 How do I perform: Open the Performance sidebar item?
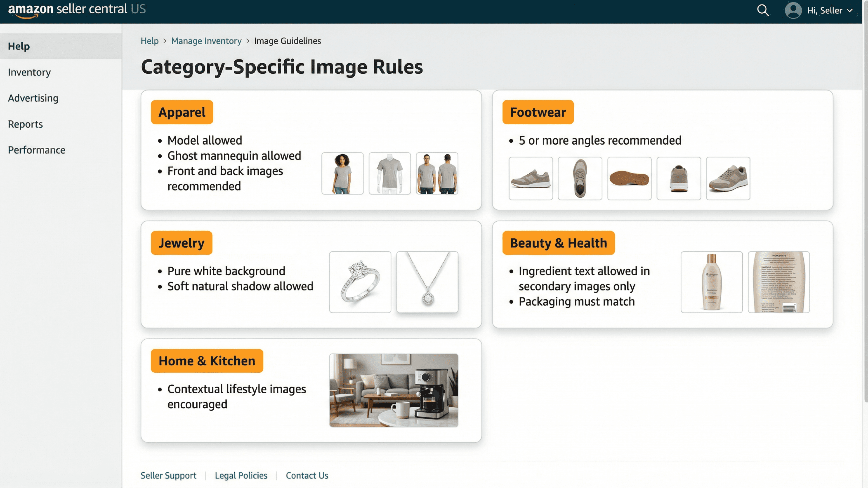(36, 150)
